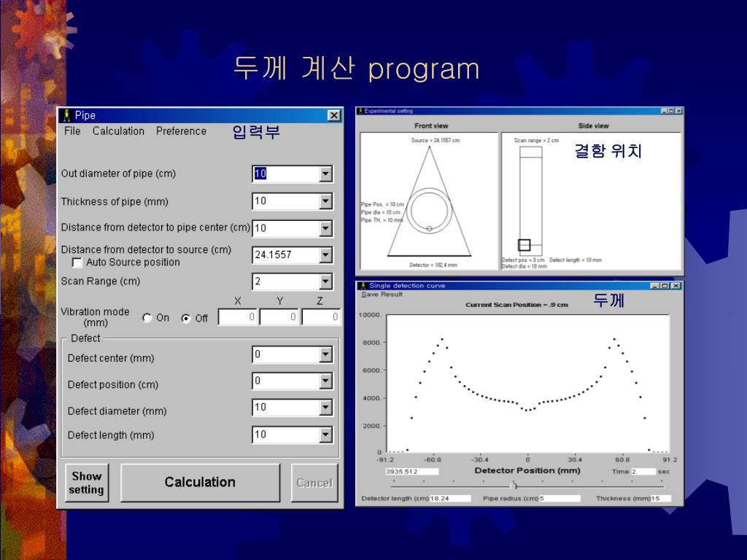Click the 3935.512 value field

coord(411,472)
